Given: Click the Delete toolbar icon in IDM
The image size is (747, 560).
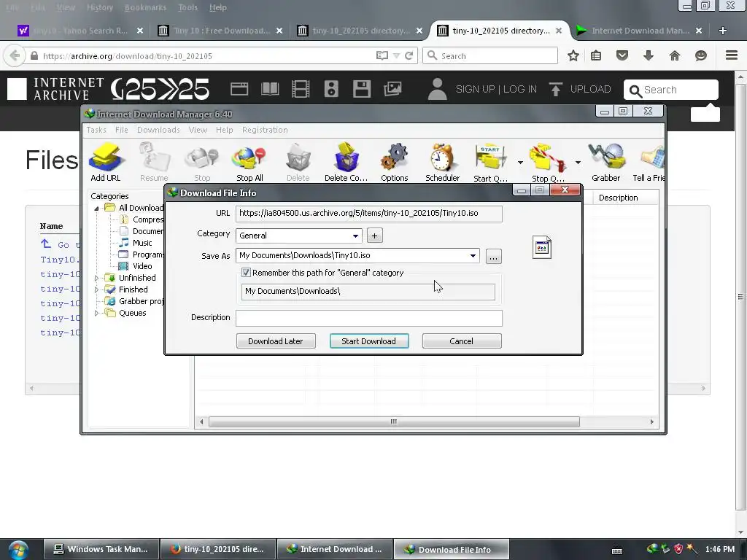Looking at the screenshot, I should [298, 162].
